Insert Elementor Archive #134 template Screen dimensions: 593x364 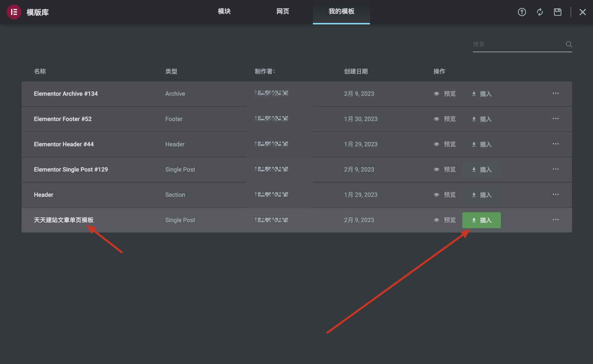click(x=481, y=94)
